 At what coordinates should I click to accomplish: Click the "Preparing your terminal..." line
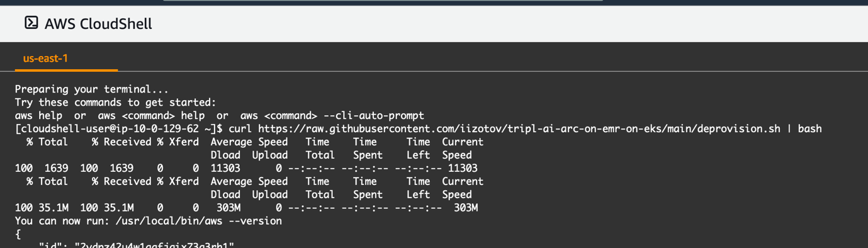click(x=92, y=89)
